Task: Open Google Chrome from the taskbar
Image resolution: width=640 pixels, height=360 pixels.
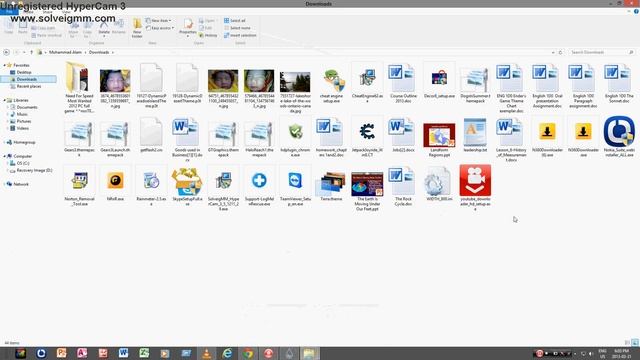Action: click(x=248, y=353)
